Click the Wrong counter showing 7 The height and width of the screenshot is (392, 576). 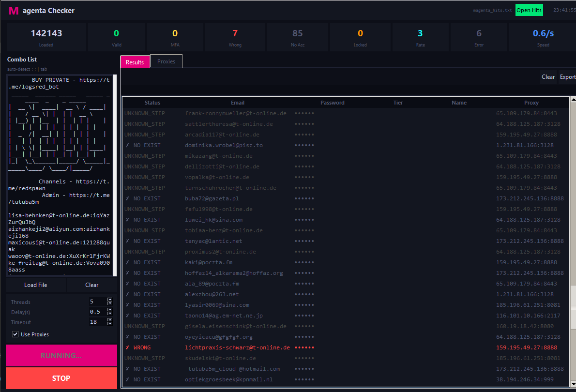click(x=235, y=37)
